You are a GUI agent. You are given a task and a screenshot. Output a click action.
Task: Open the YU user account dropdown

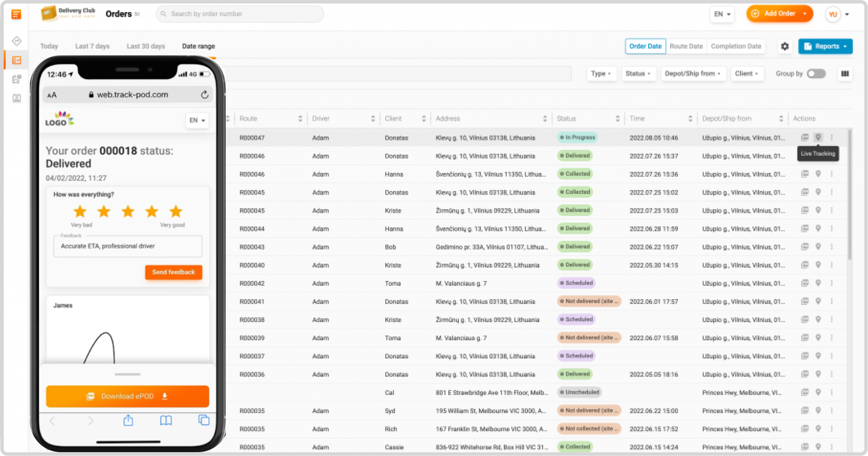coord(838,15)
